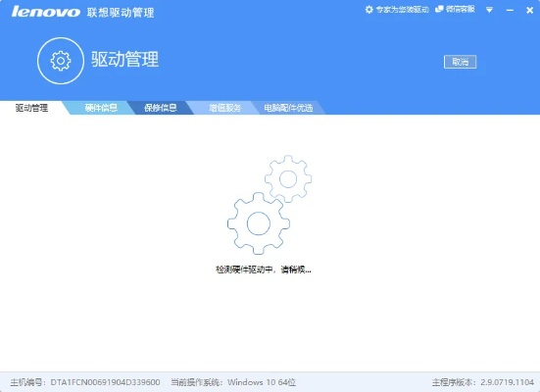Click the small gear in loading animation
The height and width of the screenshot is (392, 540).
pyautogui.click(x=288, y=178)
